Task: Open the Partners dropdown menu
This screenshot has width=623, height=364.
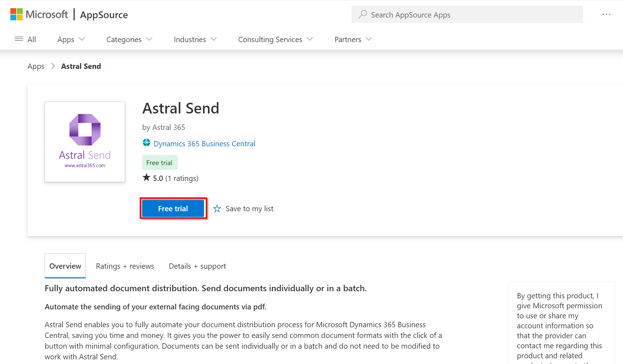Action: tap(353, 39)
